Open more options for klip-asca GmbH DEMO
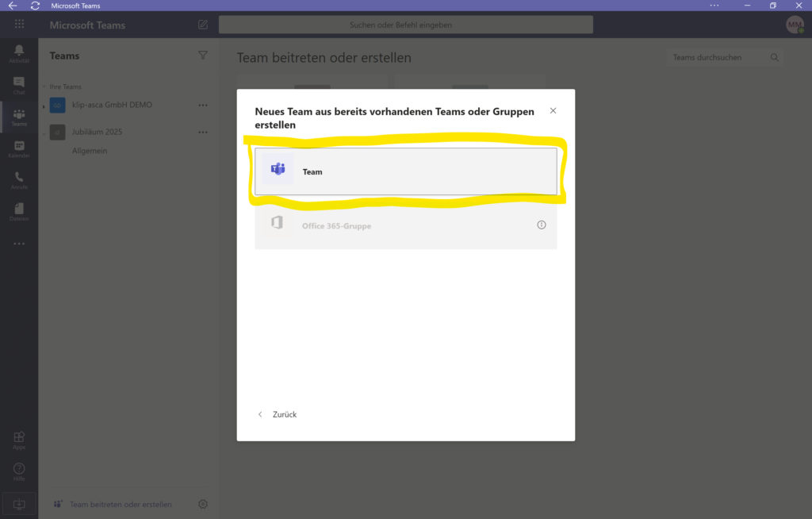The width and height of the screenshot is (812, 519). [203, 106]
